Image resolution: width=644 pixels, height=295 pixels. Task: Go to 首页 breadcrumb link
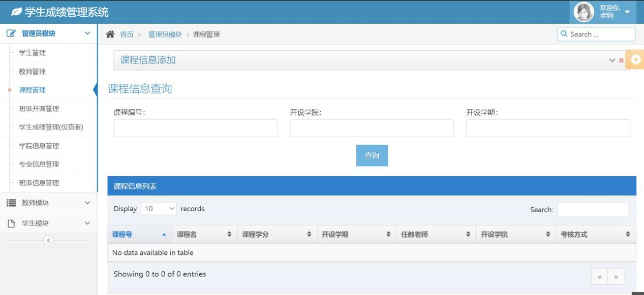click(x=127, y=35)
